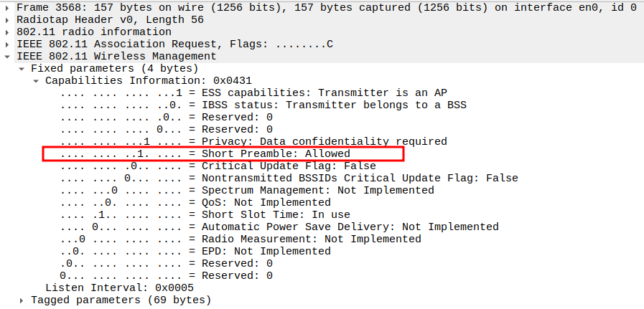Collapse the Capabilities Information 0x0431 node
Image resolution: width=644 pixels, height=309 pixels.
37,81
